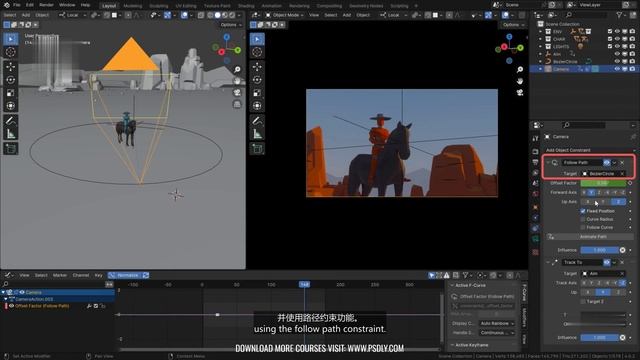
Task: Set Follow Path Up Axis to Z
Action: click(618, 202)
